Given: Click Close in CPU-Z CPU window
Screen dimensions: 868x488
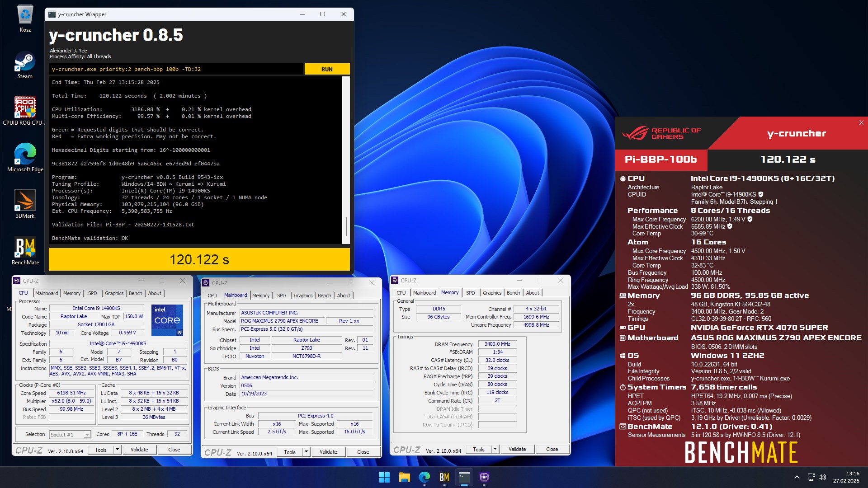Looking at the screenshot, I should [x=174, y=450].
